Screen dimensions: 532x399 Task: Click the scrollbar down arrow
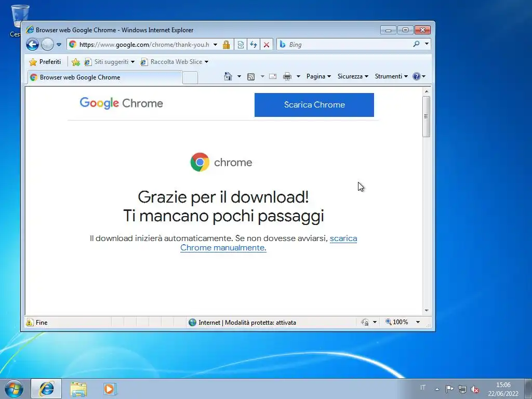tap(427, 311)
